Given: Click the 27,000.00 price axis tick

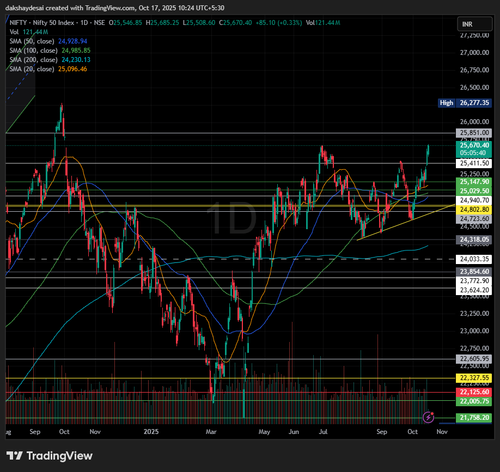Looking at the screenshot, I should pos(474,53).
